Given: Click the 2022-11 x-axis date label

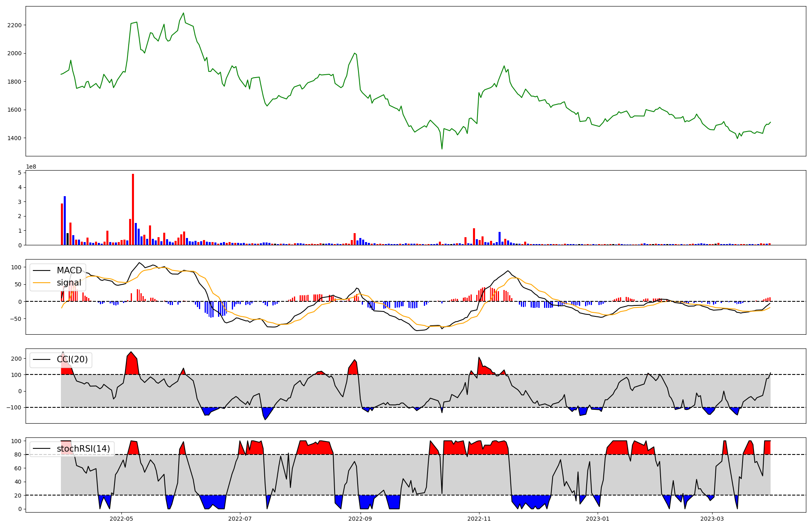Looking at the screenshot, I should [479, 519].
